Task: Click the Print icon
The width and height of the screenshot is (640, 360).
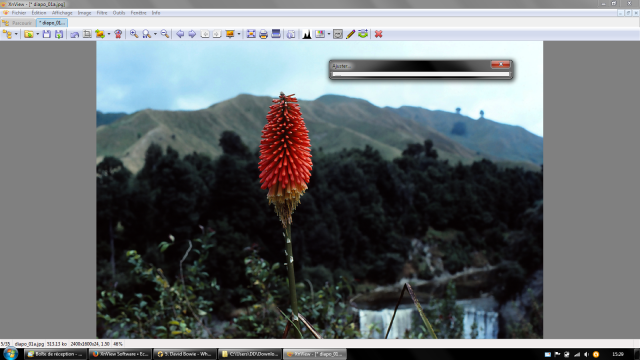Action: (263, 34)
